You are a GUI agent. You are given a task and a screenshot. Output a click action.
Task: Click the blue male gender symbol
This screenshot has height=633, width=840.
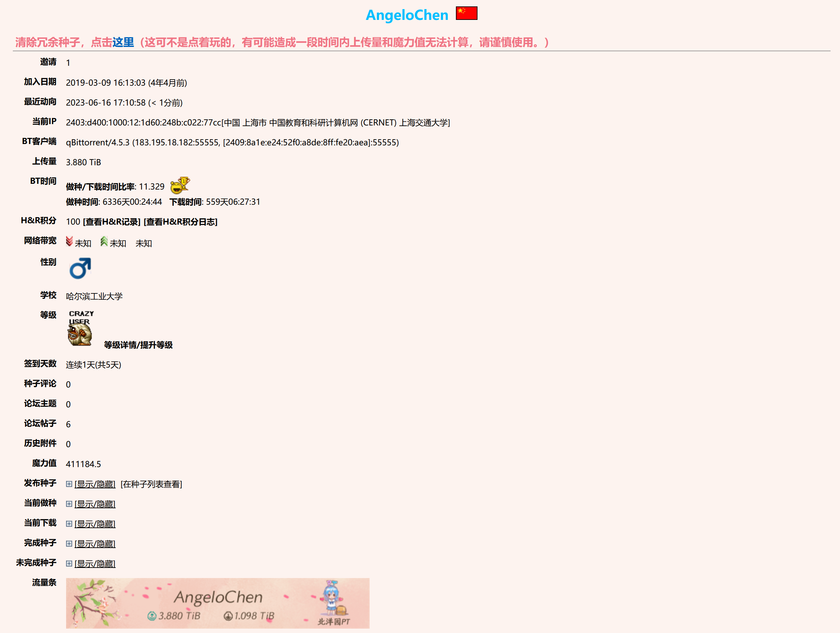(x=80, y=268)
